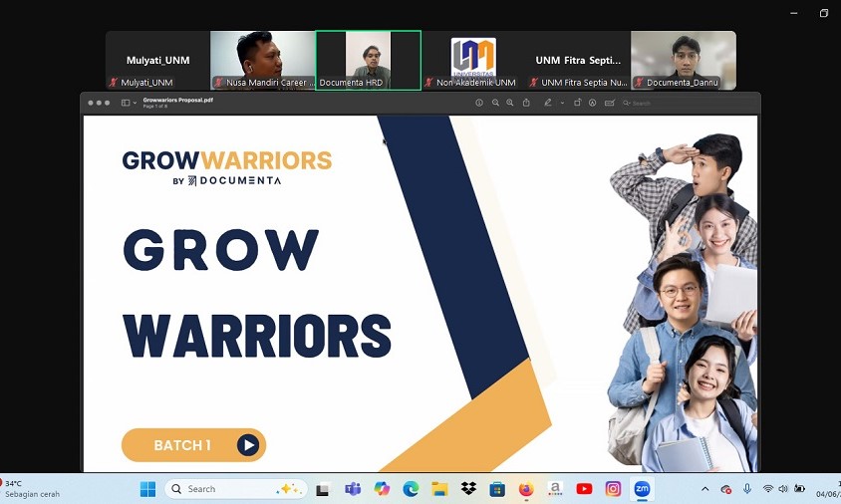This screenshot has width=841, height=504.
Task: Select the Nusa Mandiri Career participant video
Action: pyautogui.click(x=262, y=60)
